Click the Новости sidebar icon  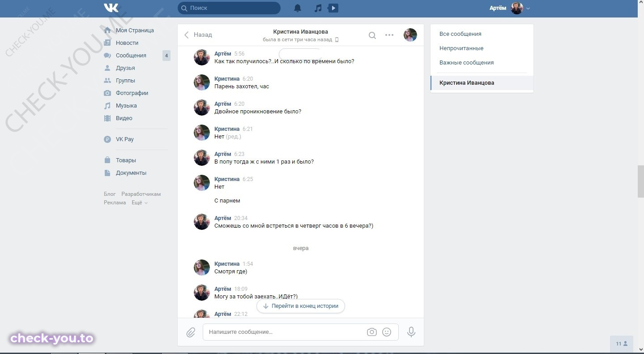click(107, 43)
